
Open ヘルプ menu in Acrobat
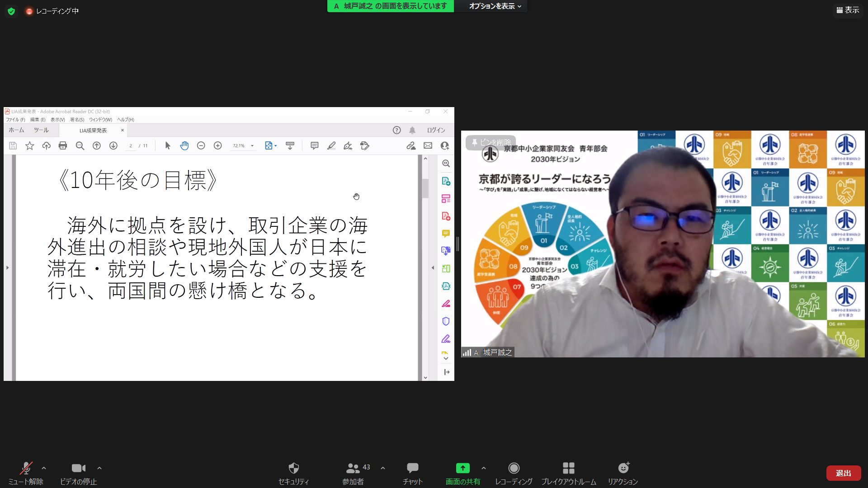click(126, 120)
